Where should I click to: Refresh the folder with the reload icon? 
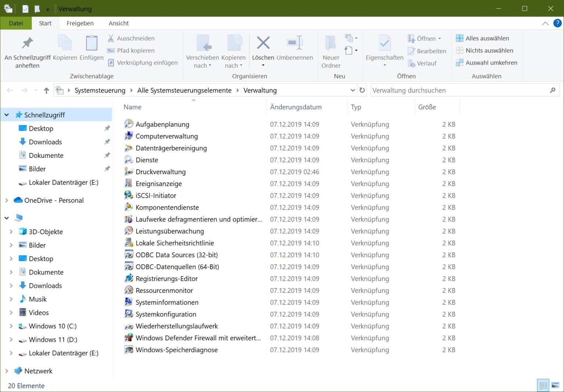(362, 90)
